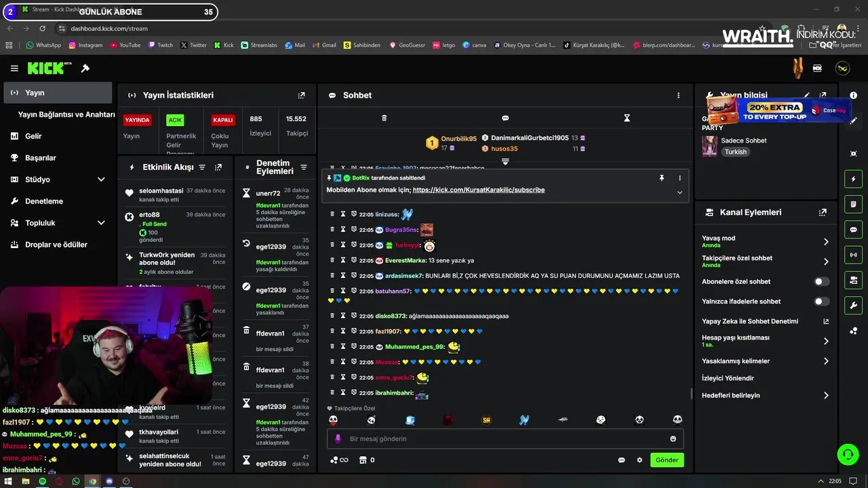The height and width of the screenshot is (488, 868).
Task: Open Etkinlik Akışı filter options
Action: [x=201, y=167]
